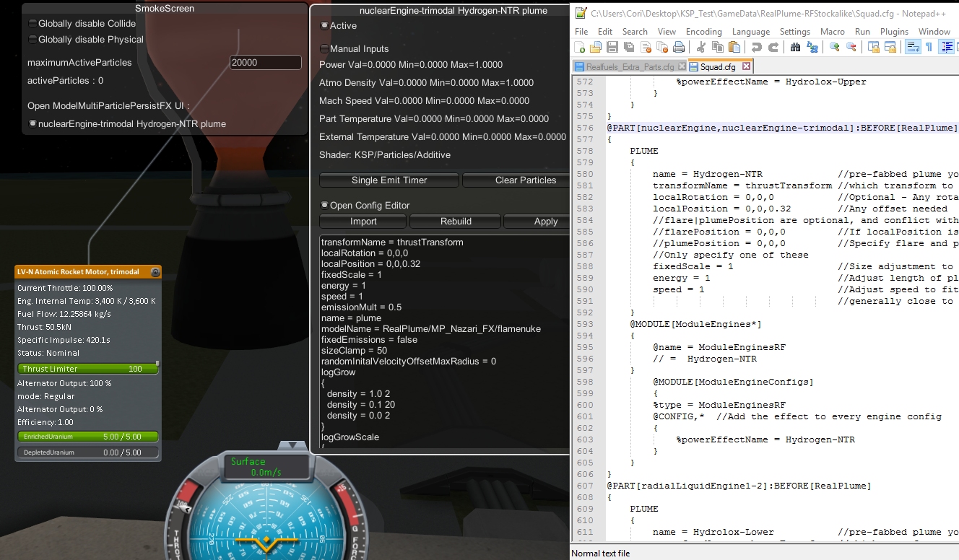Click the Single Emit Timer button
This screenshot has width=959, height=560.
point(389,180)
